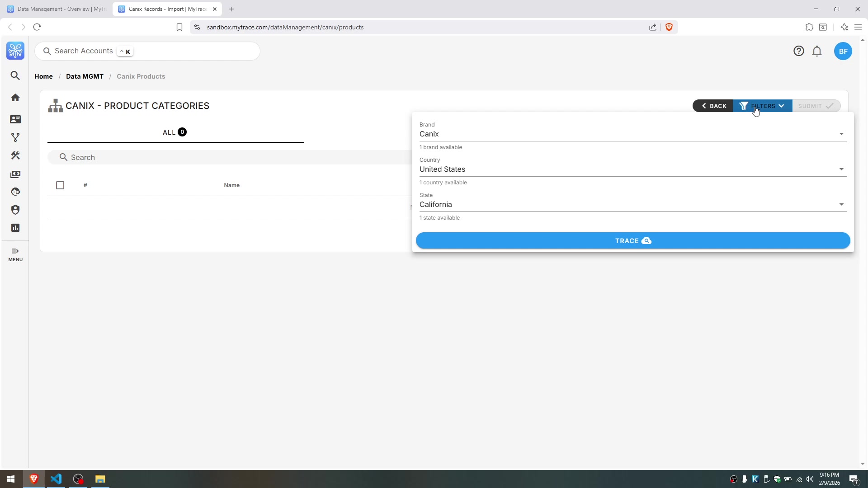The width and height of the screenshot is (868, 488).
Task: Click the help question mark icon
Action: tap(799, 51)
